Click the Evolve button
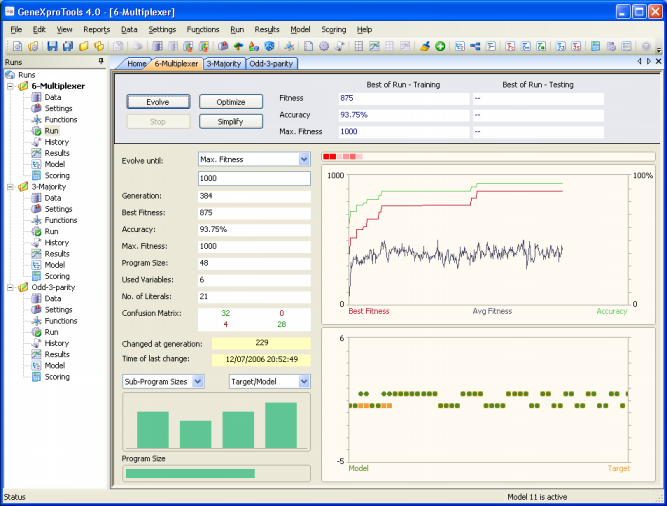The width and height of the screenshot is (667, 506). [x=158, y=102]
